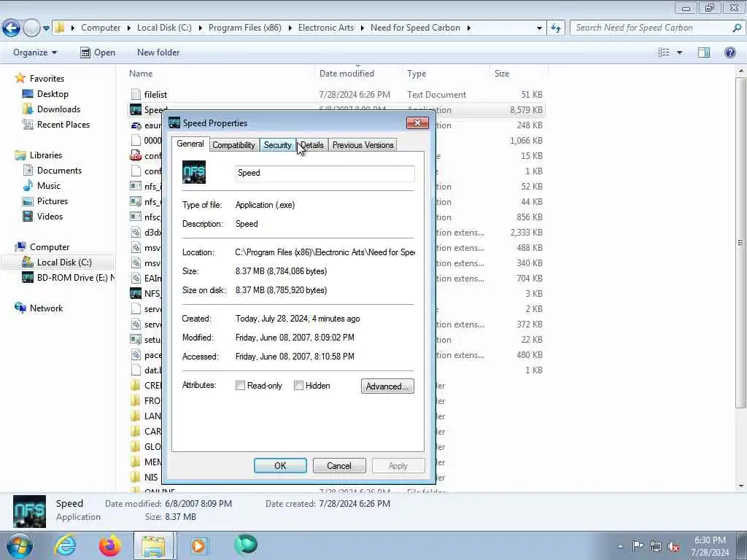Image resolution: width=747 pixels, height=560 pixels.
Task: Open the Windows Start button
Action: click(x=20, y=545)
